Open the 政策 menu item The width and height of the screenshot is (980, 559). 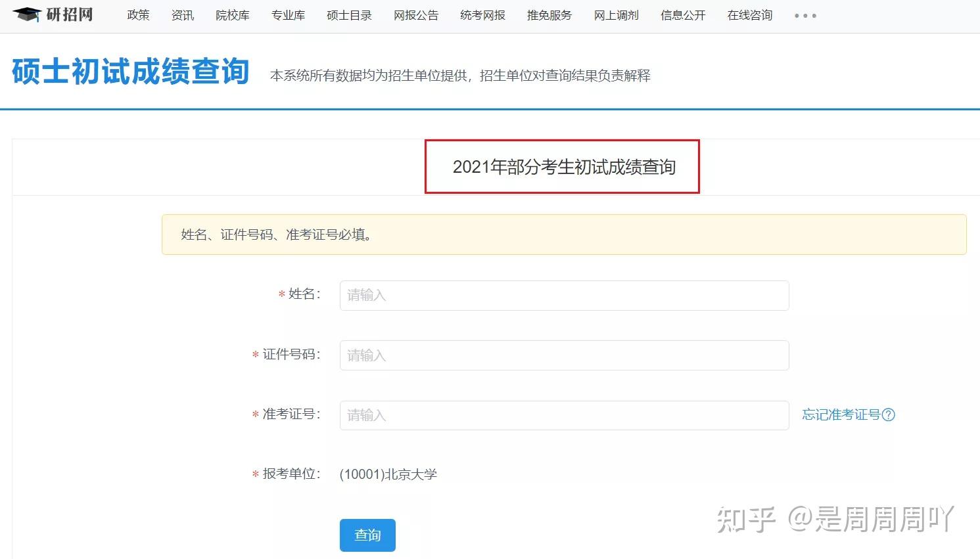pos(138,15)
